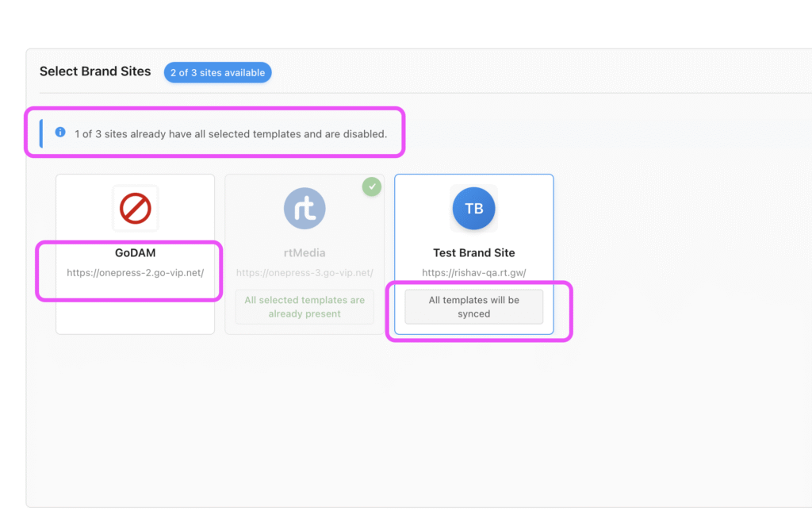Screen dimensions: 812x515
Task: Select the Test Brand Site title
Action: point(473,253)
